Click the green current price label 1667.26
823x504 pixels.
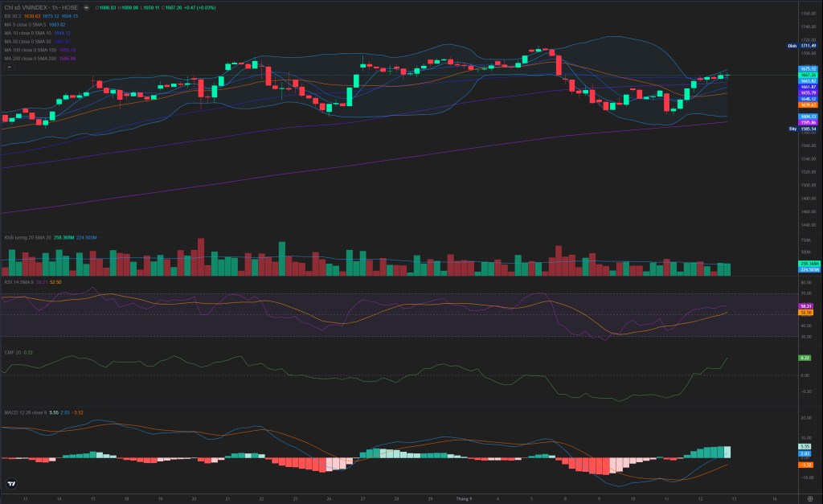(808, 75)
